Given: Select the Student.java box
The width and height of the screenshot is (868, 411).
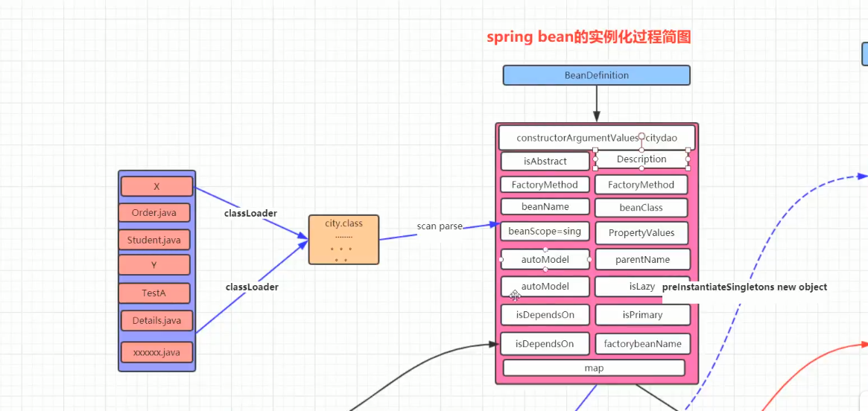Looking at the screenshot, I should [154, 240].
